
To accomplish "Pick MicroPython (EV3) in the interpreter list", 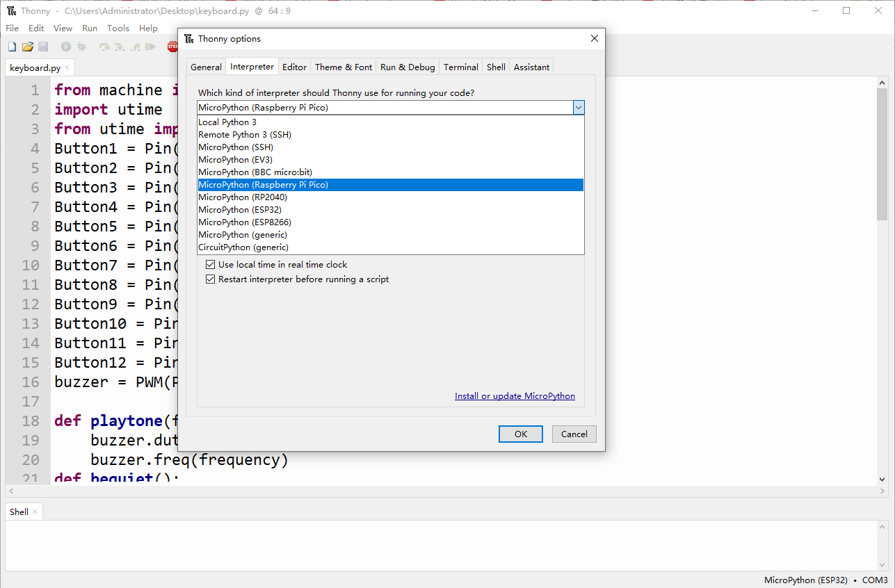I will tap(391, 160).
